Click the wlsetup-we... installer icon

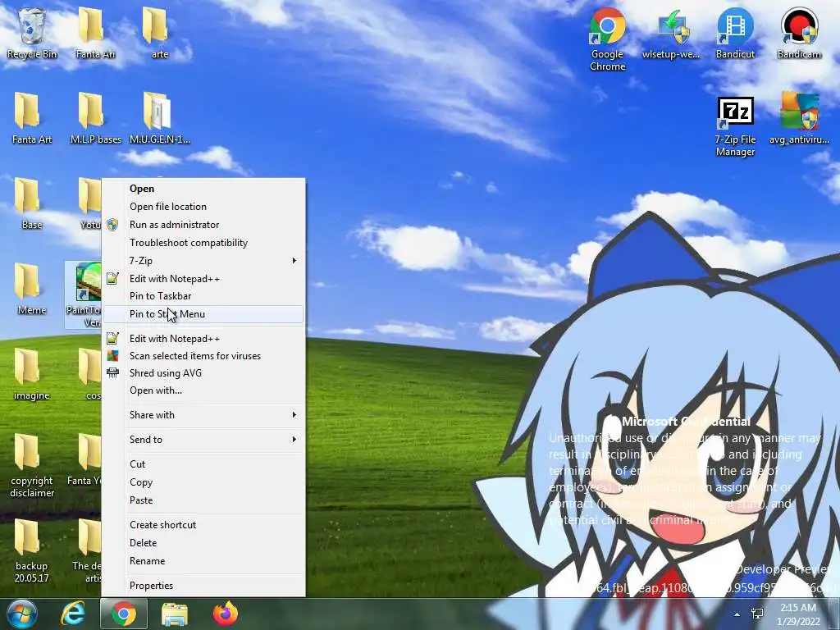point(671,33)
